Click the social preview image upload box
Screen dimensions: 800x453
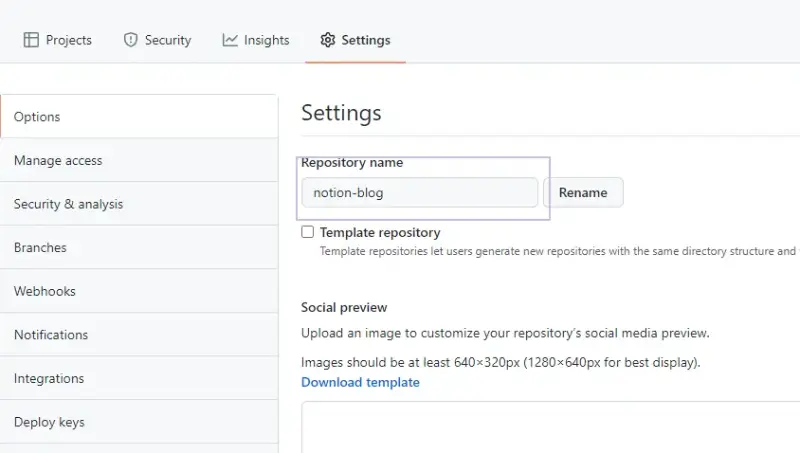tap(550, 428)
